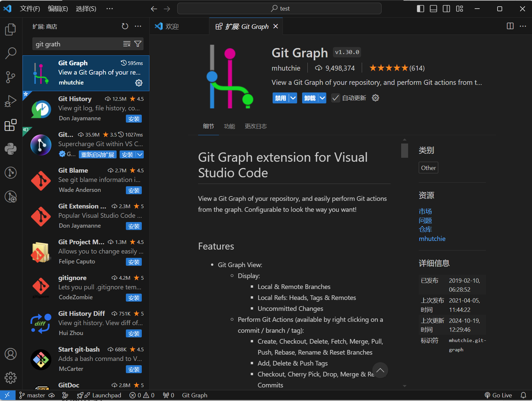Open the mhutchie resource link
532x401 pixels.
[x=432, y=239]
